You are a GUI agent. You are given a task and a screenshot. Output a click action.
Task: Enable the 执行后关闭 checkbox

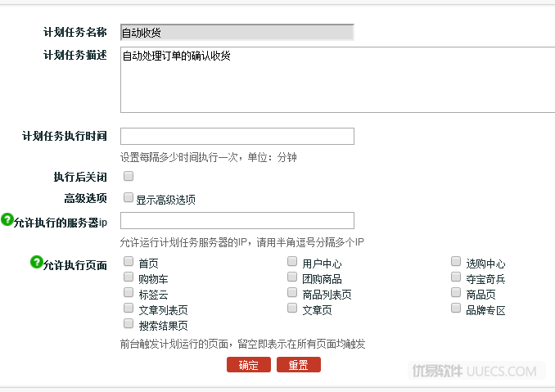(129, 176)
